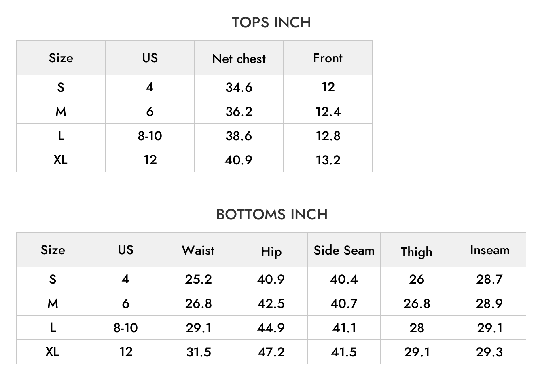The image size is (542, 392).
Task: Click the Waist column header
Action: point(198,250)
